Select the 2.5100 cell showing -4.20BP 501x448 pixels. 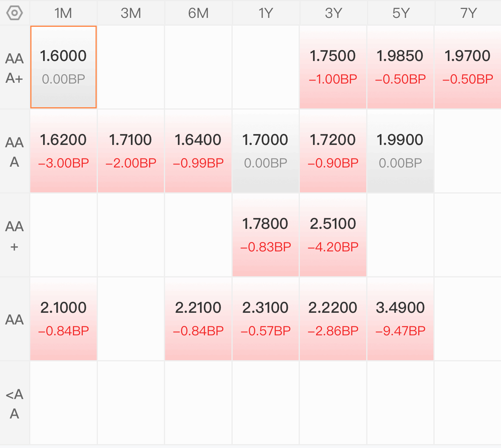(333, 235)
